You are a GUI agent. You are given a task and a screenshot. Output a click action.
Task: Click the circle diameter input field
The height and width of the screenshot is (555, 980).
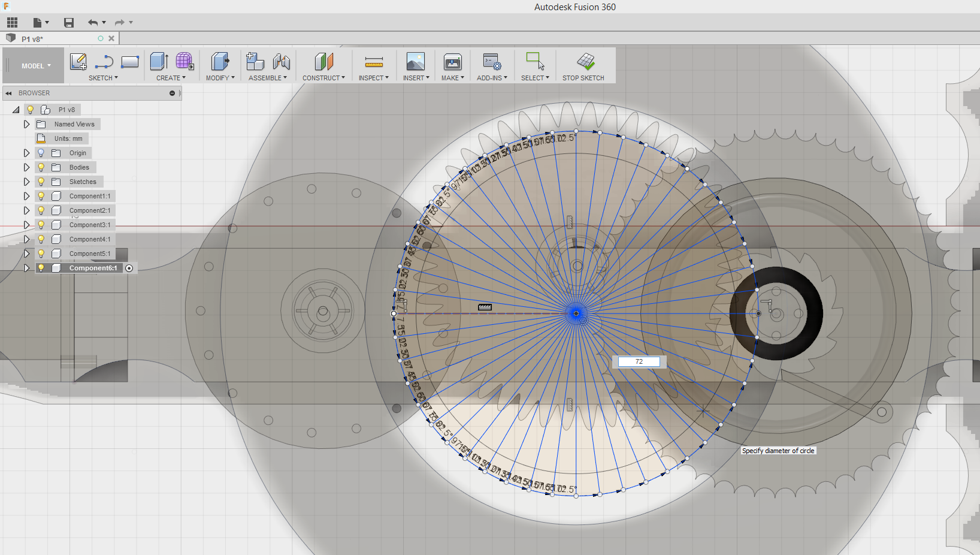639,361
